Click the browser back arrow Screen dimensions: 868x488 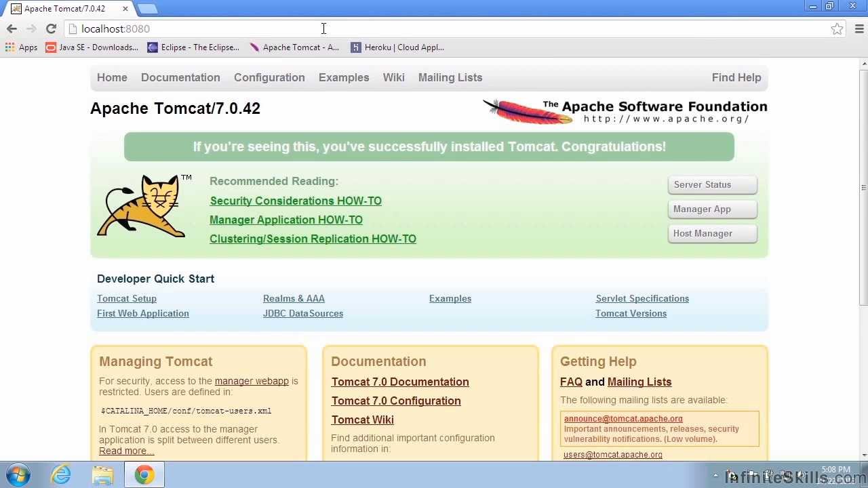point(12,28)
